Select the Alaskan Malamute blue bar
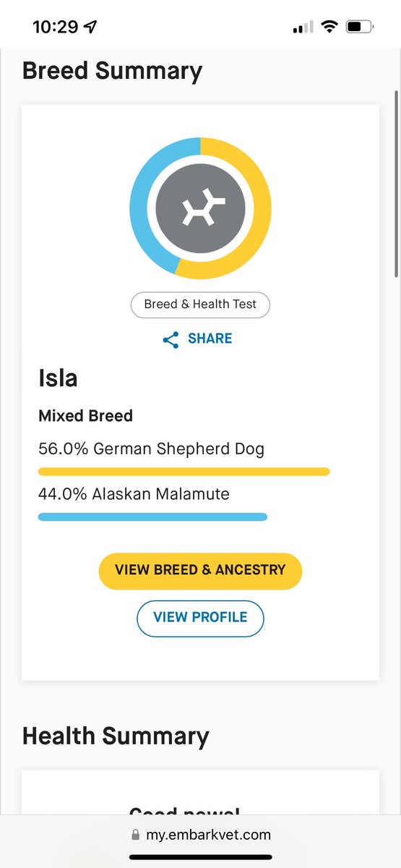Image resolution: width=401 pixels, height=868 pixels. [152, 516]
